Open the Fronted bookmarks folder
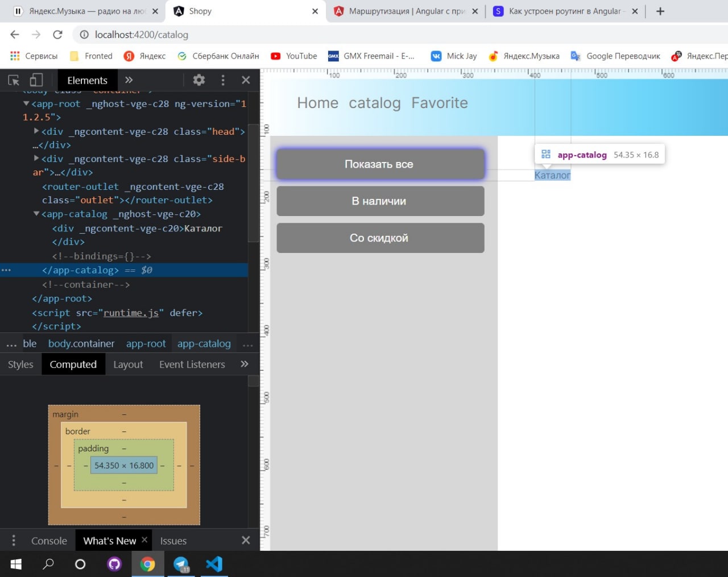Screen dimensions: 728x577 91,56
